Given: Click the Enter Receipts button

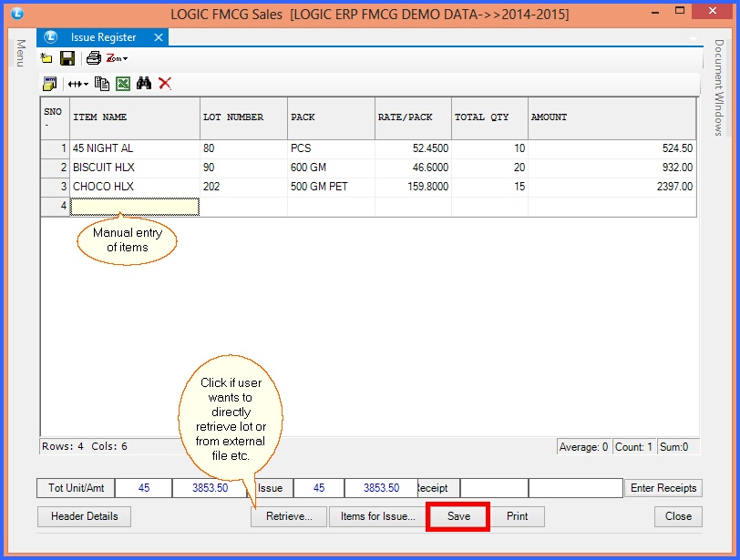Looking at the screenshot, I should coord(663,488).
